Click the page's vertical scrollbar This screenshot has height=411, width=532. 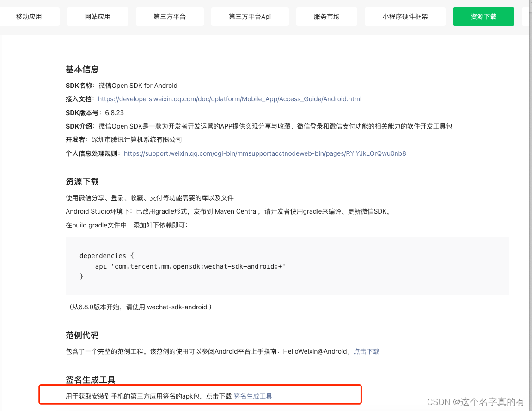(530, 205)
